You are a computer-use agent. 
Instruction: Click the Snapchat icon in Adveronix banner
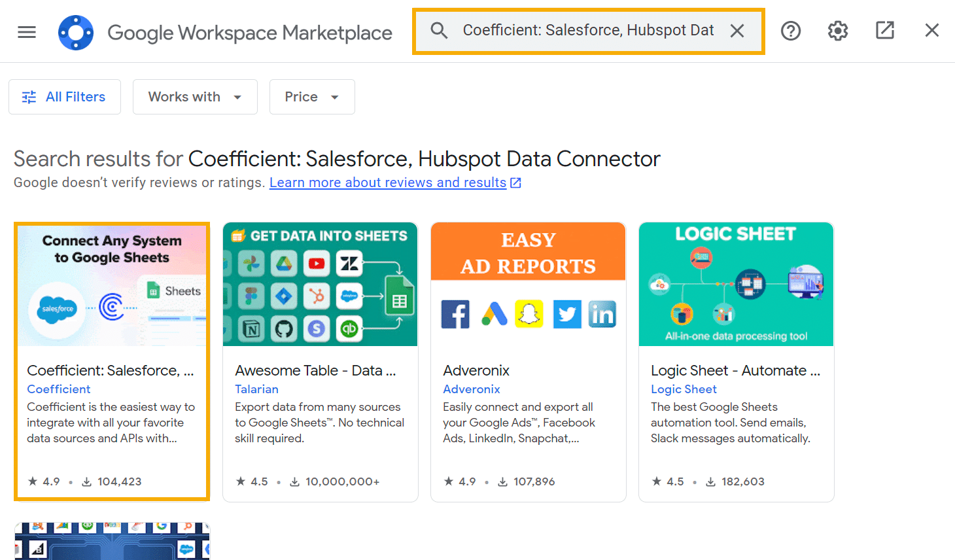tap(529, 314)
